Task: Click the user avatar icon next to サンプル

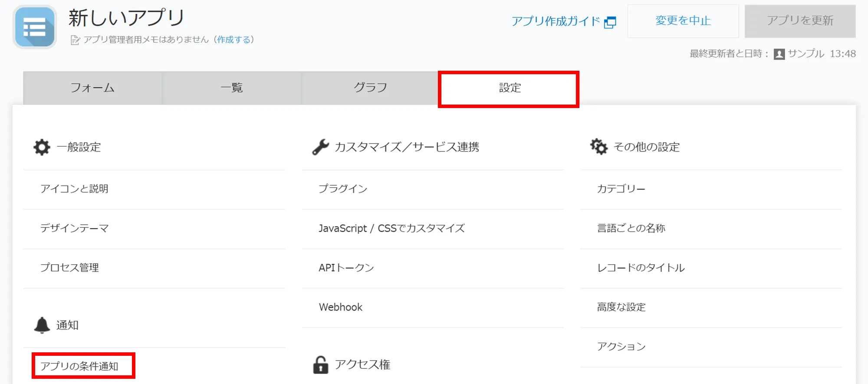Action: [779, 54]
